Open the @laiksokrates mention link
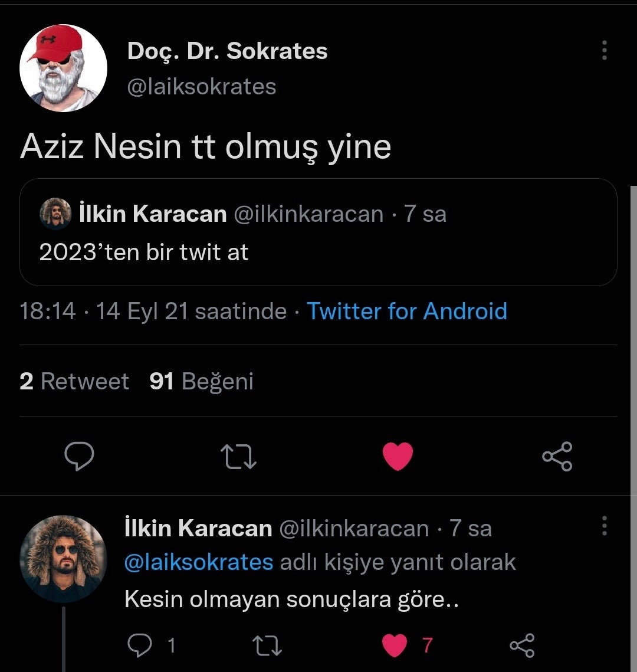Viewport: 637px width, 672px height. pyautogui.click(x=199, y=562)
